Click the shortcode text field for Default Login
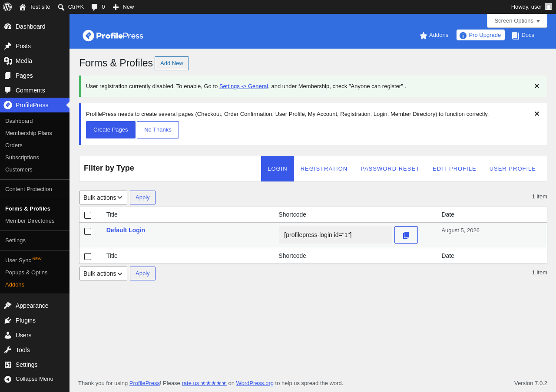Screen dimensions: 556x392 pos(335,235)
